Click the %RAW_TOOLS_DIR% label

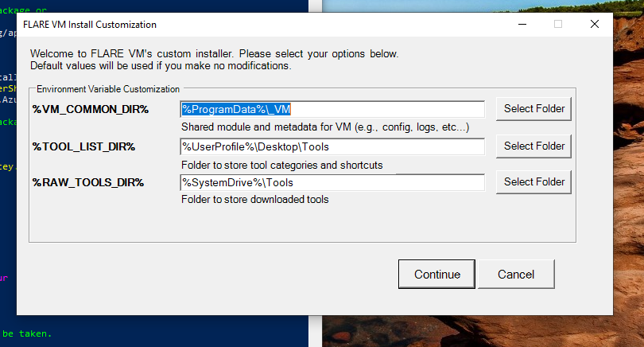(87, 183)
